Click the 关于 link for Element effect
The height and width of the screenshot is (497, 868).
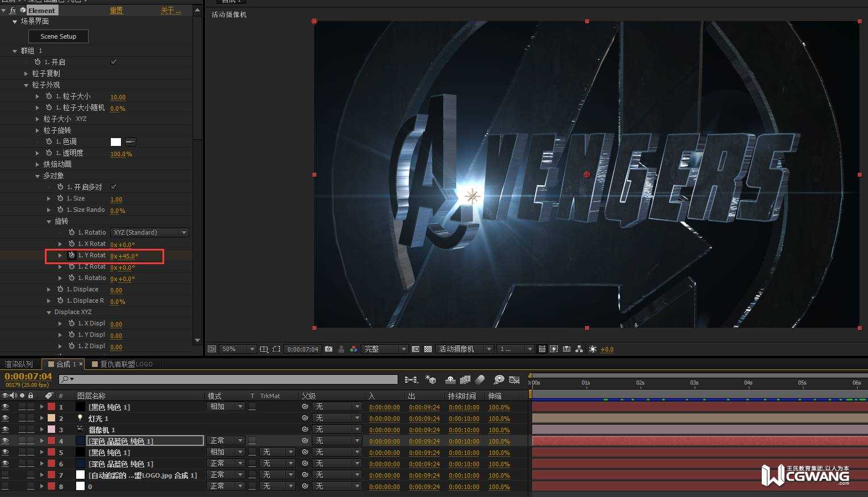[x=171, y=10]
